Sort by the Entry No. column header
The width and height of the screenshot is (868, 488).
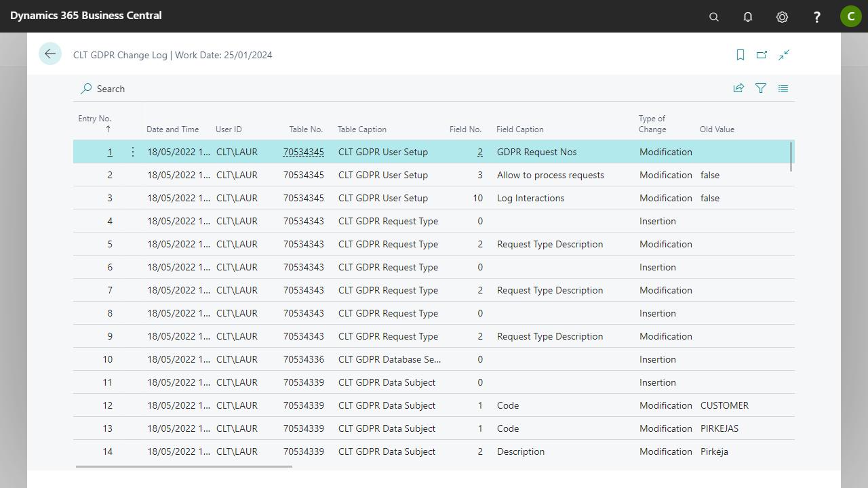[x=95, y=119]
